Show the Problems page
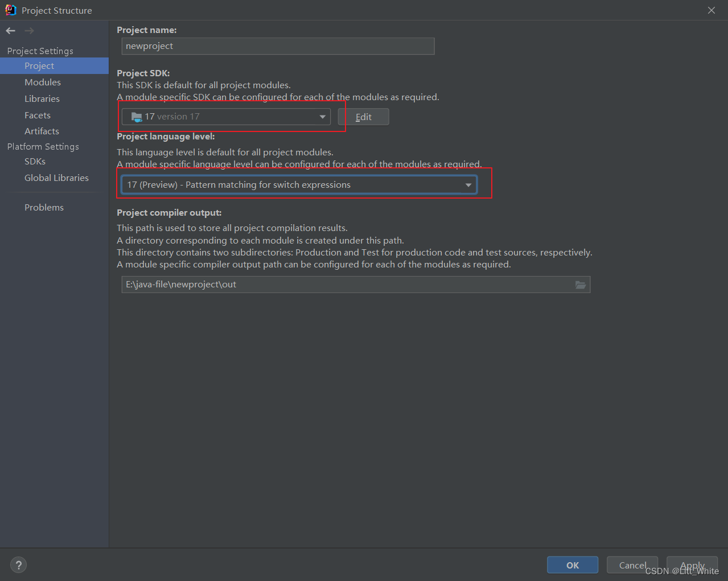728x581 pixels. (54, 208)
